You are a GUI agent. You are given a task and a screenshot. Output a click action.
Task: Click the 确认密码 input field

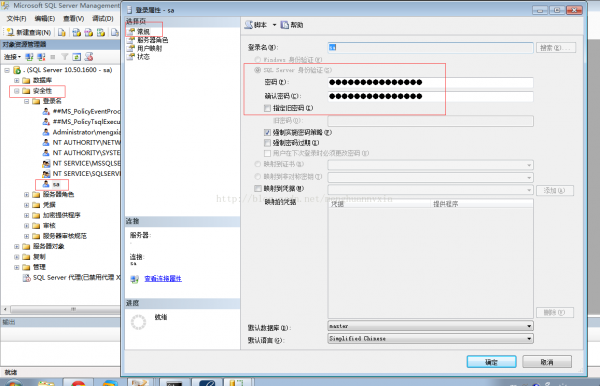coord(430,96)
